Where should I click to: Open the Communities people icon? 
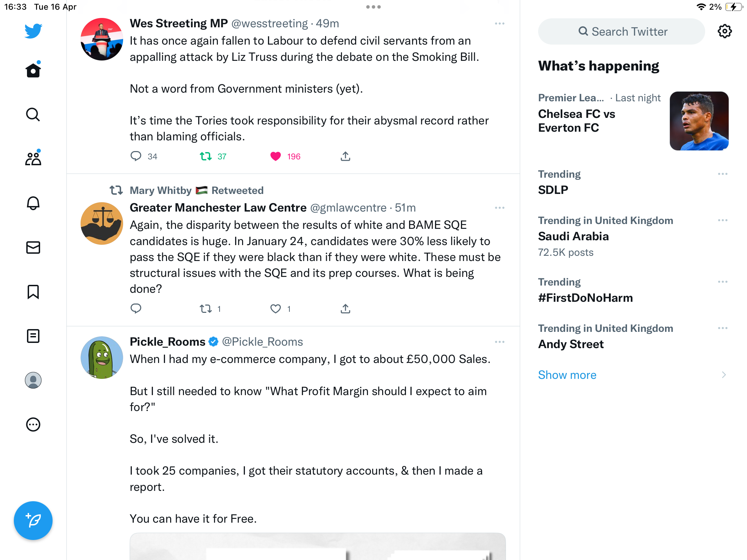coord(33,159)
